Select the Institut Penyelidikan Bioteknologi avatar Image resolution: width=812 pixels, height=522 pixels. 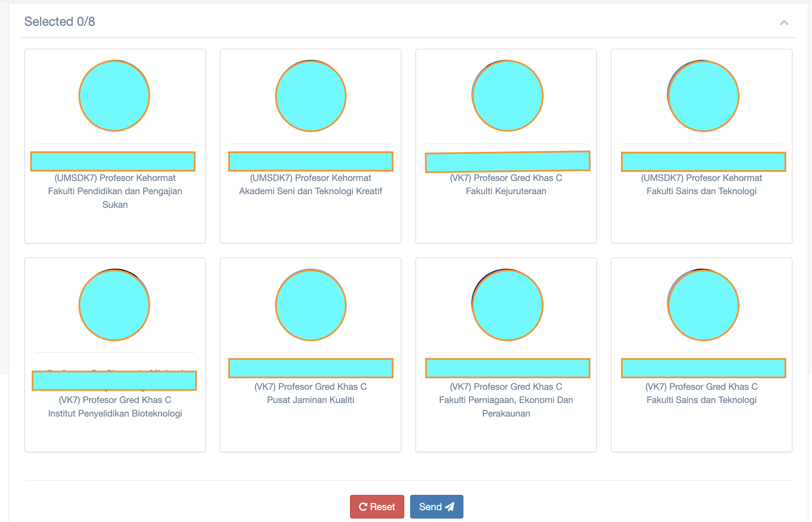tap(114, 305)
